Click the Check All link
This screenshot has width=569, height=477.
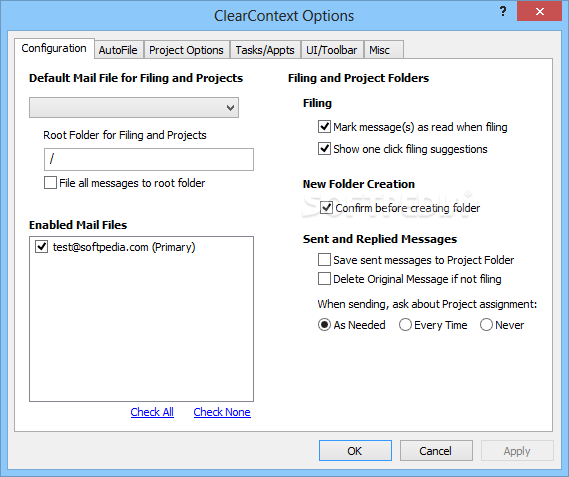152,412
